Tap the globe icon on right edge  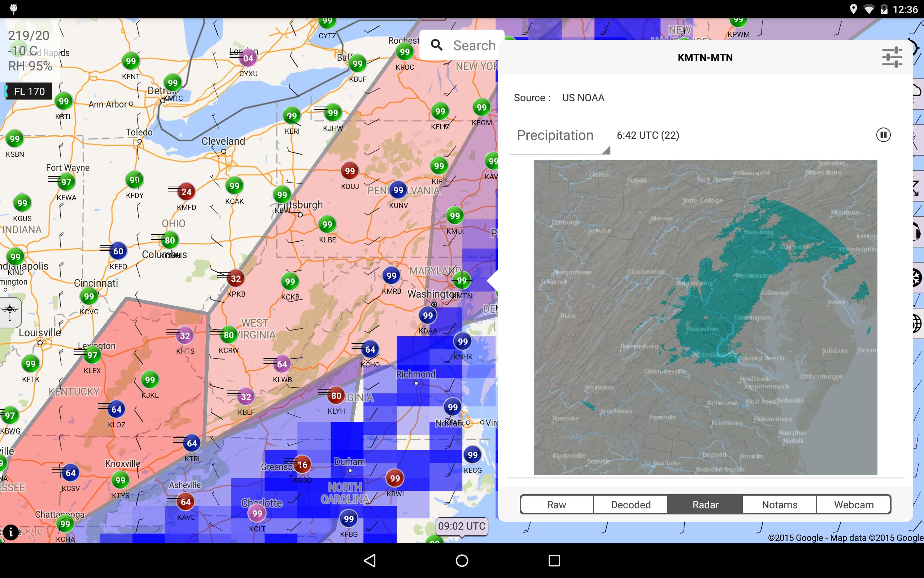[x=918, y=323]
